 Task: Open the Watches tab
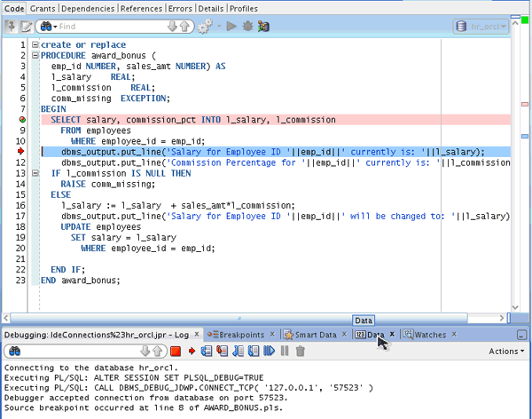[430, 335]
